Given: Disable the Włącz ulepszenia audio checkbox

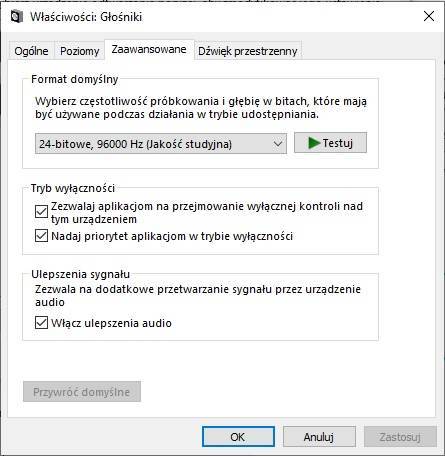Looking at the screenshot, I should pyautogui.click(x=41, y=323).
